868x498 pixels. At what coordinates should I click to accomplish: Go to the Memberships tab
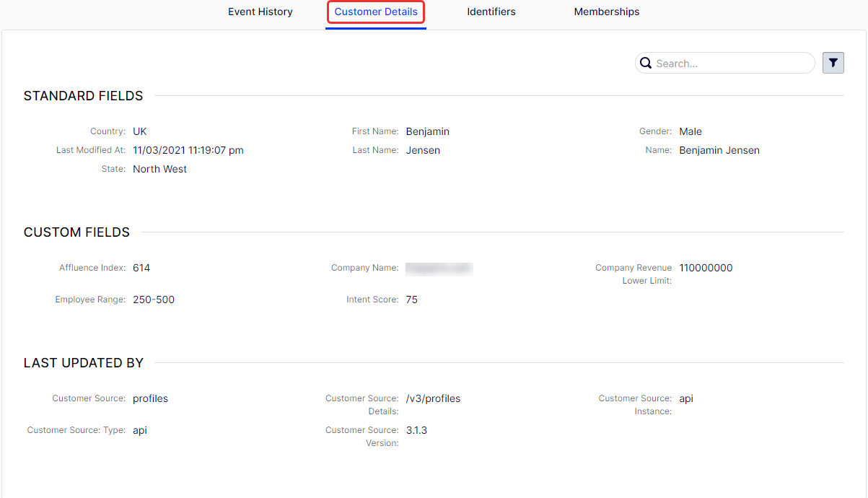click(x=607, y=12)
